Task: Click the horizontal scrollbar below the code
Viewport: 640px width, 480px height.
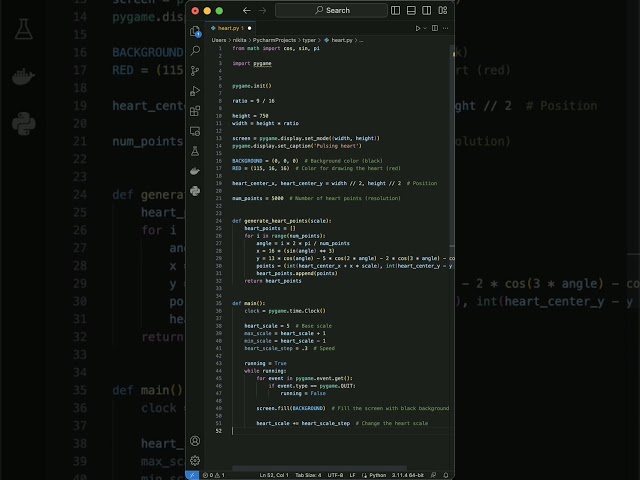Action: click(319, 468)
